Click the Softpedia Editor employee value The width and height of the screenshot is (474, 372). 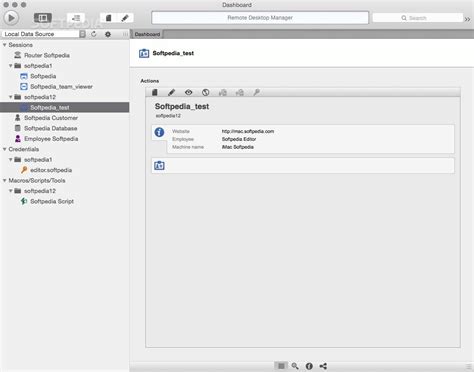tap(239, 139)
